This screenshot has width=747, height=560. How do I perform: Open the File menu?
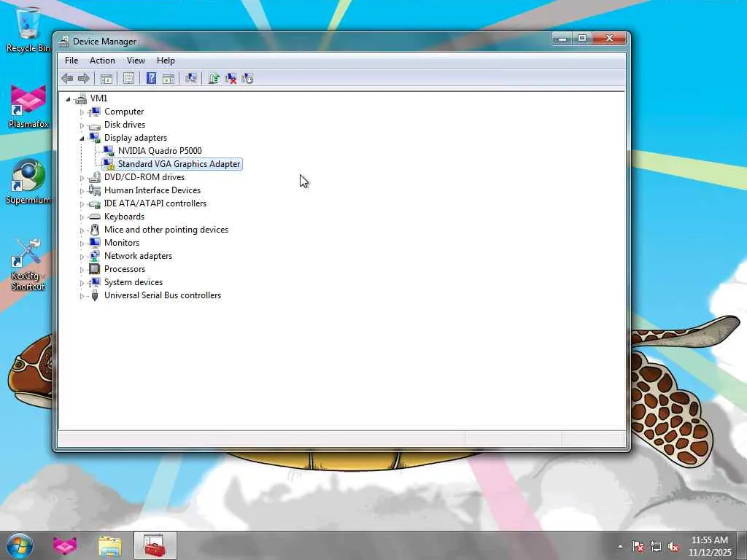(x=71, y=61)
